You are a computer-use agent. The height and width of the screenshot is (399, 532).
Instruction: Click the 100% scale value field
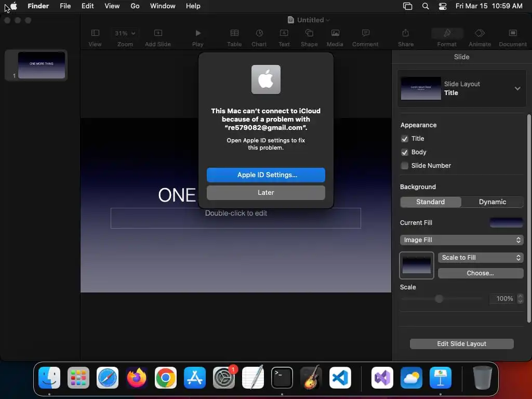point(503,299)
